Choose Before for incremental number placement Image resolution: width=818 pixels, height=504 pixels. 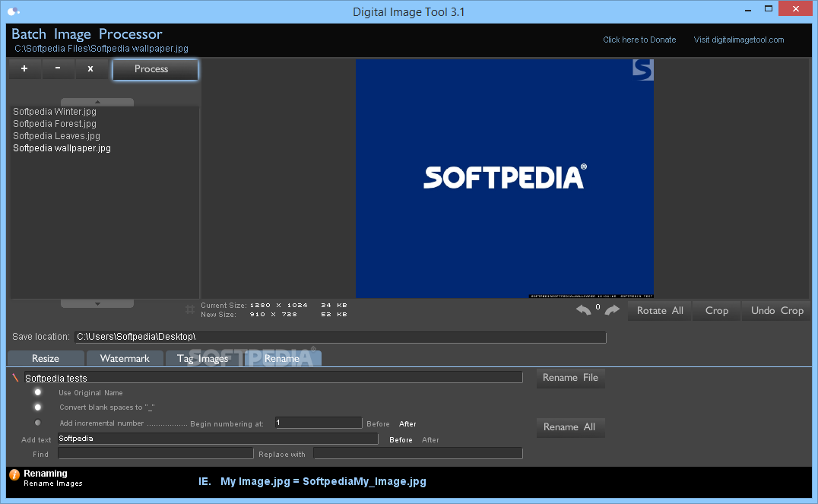[x=379, y=424]
